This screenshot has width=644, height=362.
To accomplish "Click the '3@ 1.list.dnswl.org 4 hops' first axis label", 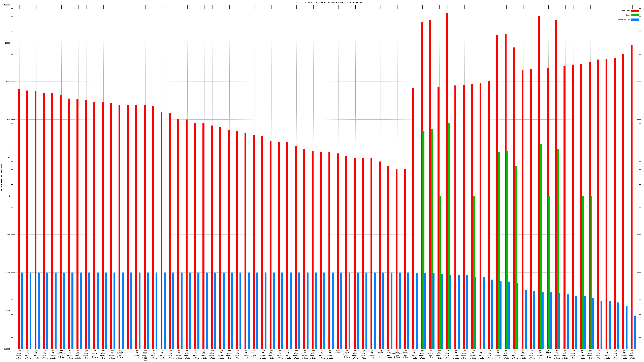I will 19,355.
